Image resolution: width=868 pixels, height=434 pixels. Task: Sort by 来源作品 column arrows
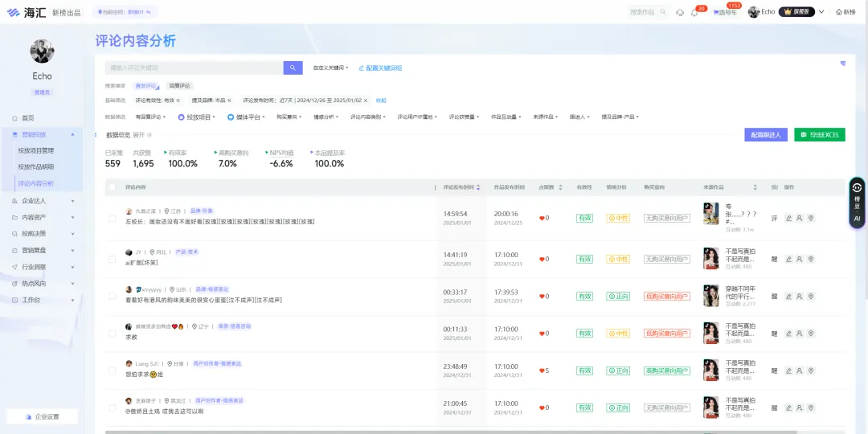pos(755,187)
